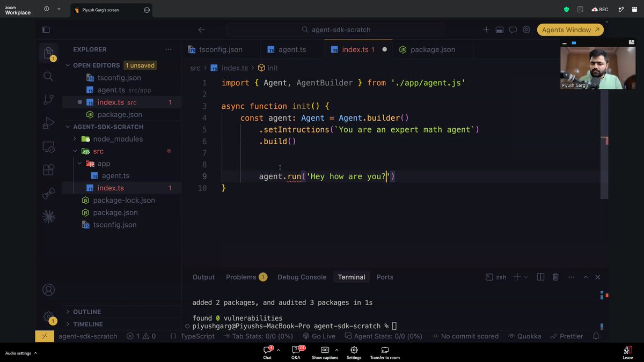This screenshot has width=644, height=362.
Task: Switch to package.json editor tab
Action: click(433, 49)
